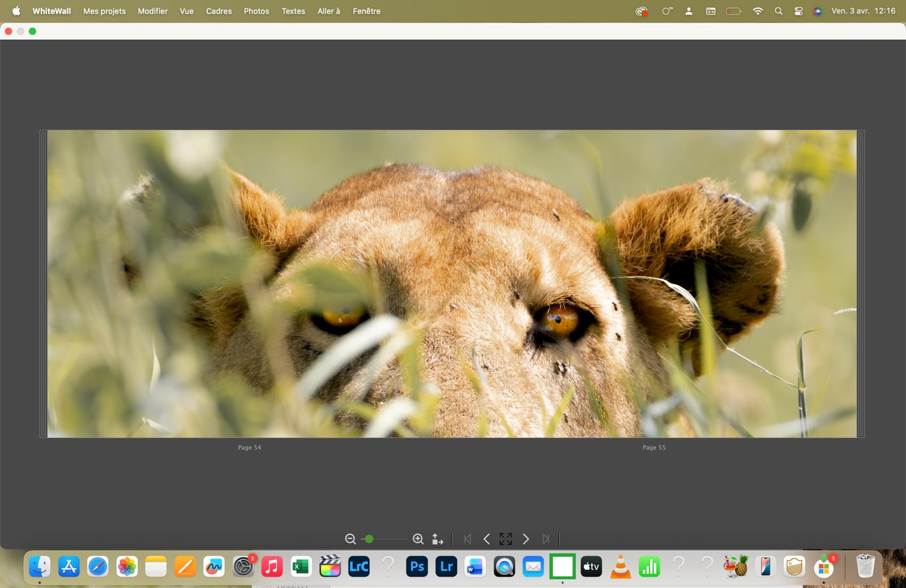Click the export/share arrows icon
Viewport: 906px width, 588px height.
[x=438, y=539]
